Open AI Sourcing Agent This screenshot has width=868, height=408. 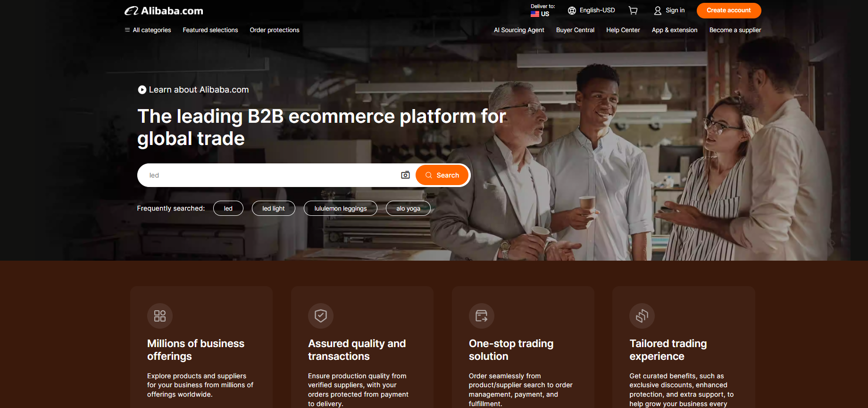pyautogui.click(x=519, y=30)
